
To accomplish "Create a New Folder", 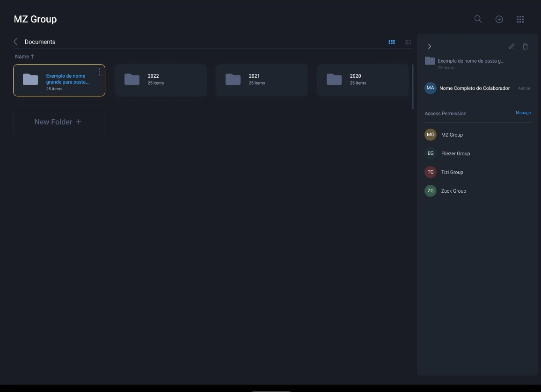I will [x=59, y=122].
